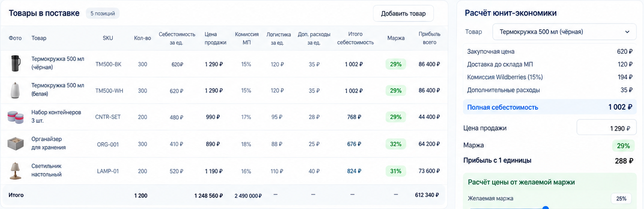
Task: Click the Прибыль всего column header
Action: 429,38
